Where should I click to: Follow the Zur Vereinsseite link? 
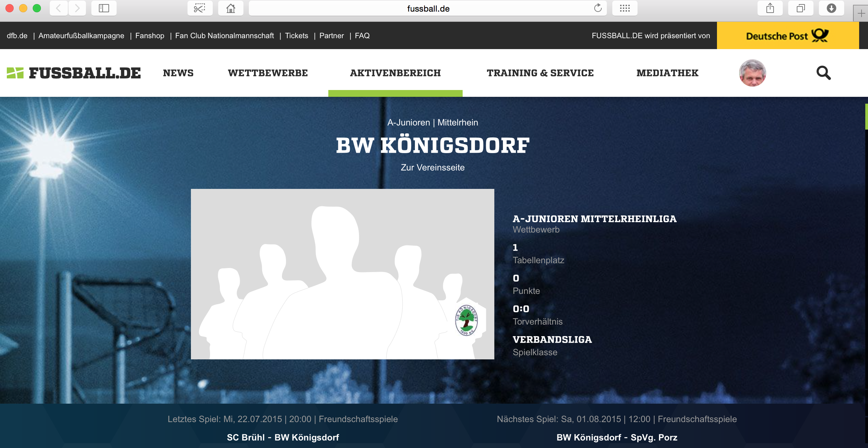point(432,167)
